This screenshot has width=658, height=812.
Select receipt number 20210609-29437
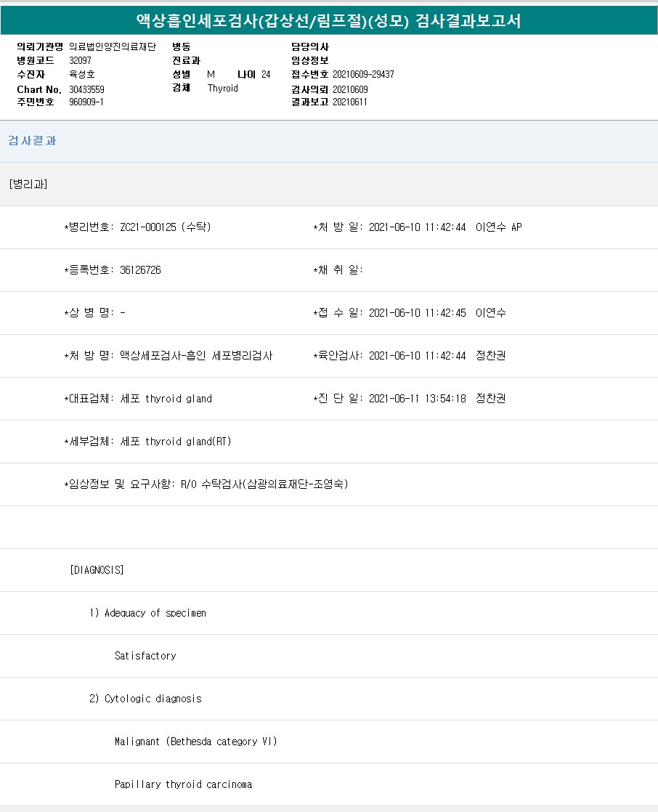(363, 74)
